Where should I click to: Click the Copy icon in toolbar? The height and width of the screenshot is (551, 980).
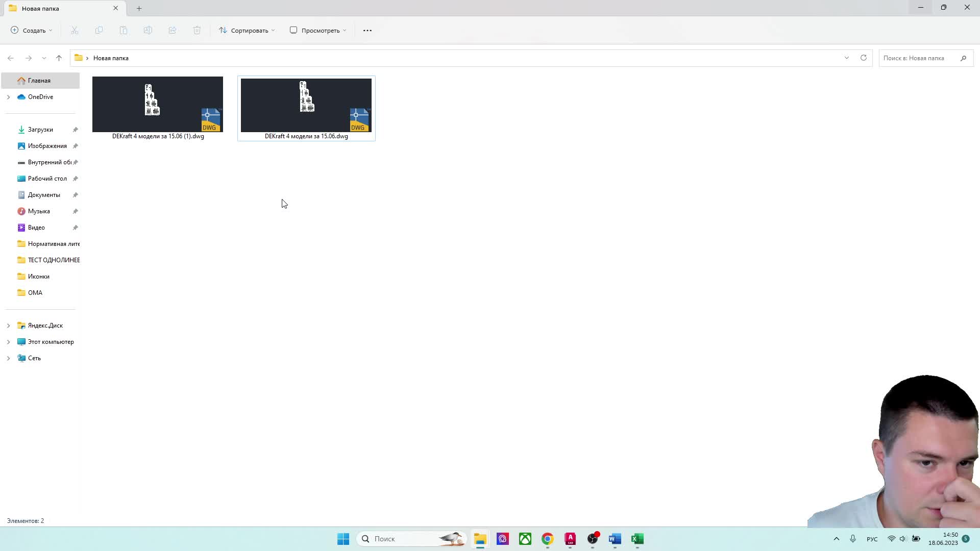click(x=99, y=30)
